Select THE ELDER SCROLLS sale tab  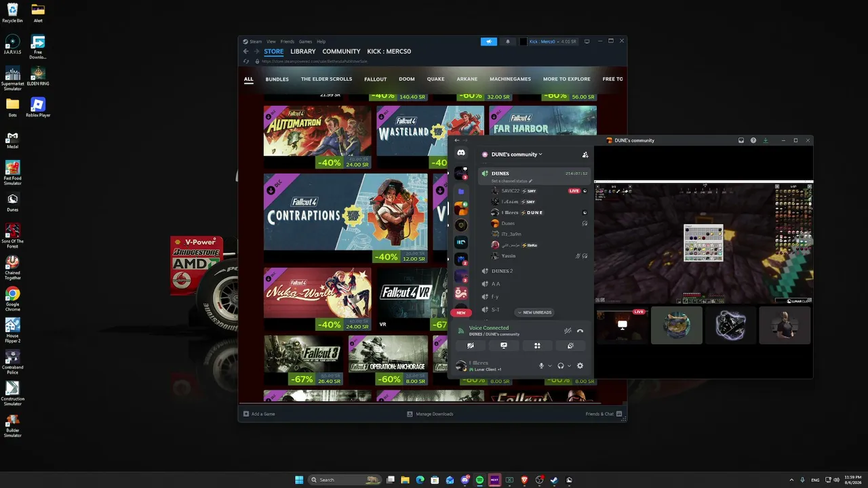327,79
